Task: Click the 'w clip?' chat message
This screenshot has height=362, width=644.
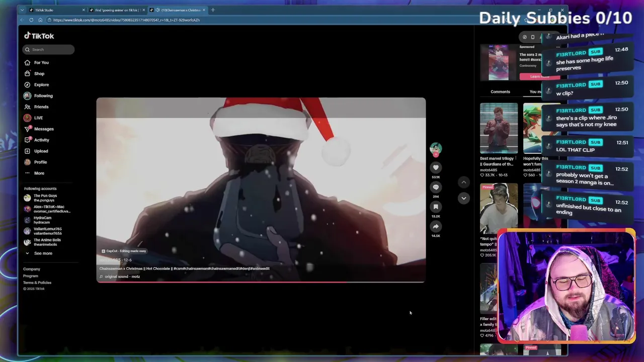Action: tap(565, 94)
